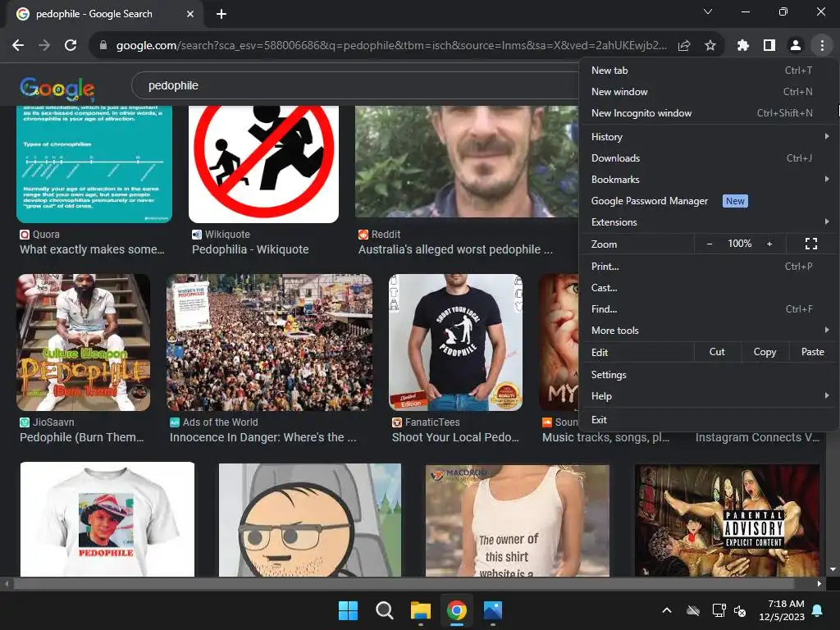
Task: Open Innocence In Danger title link
Action: click(263, 437)
